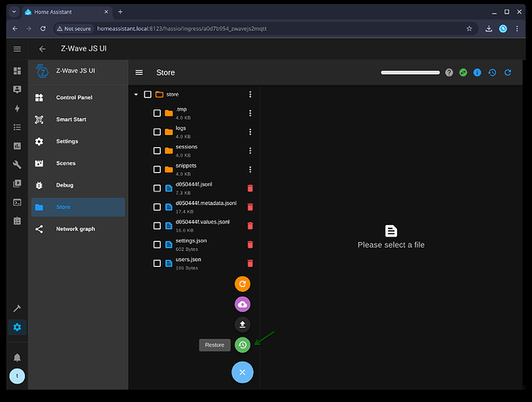Viewport: 532px width, 402px height.
Task: Close the floating action menu with X
Action: 242,372
